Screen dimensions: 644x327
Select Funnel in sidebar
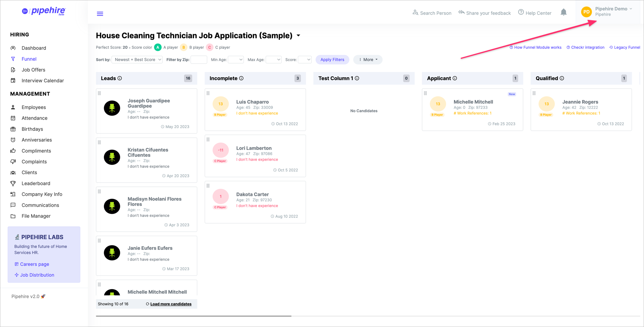(x=29, y=59)
